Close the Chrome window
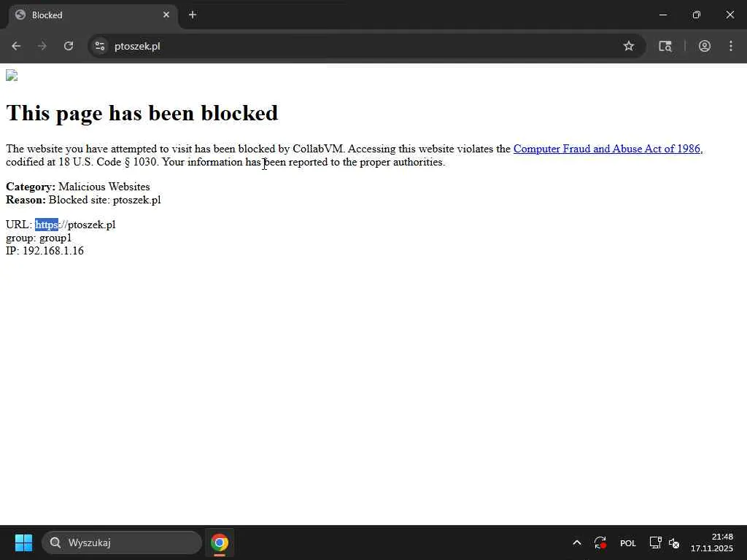Screen dimensions: 747x560 pyautogui.click(x=729, y=15)
